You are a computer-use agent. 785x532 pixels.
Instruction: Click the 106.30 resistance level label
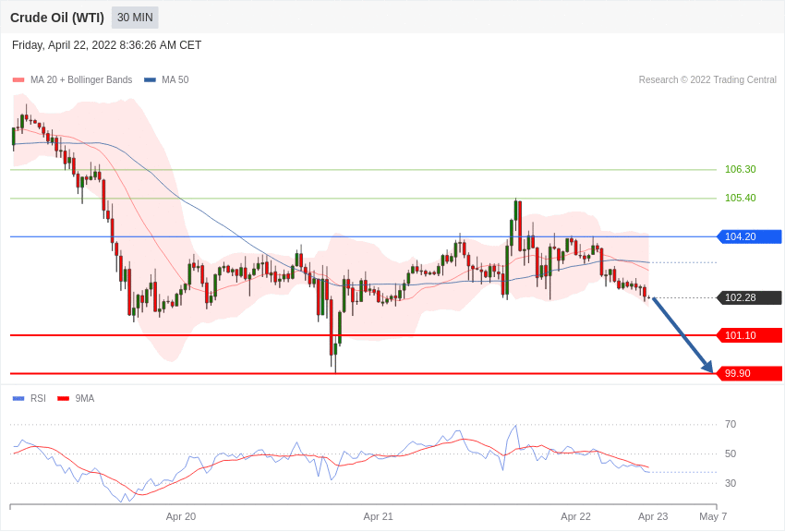click(741, 169)
